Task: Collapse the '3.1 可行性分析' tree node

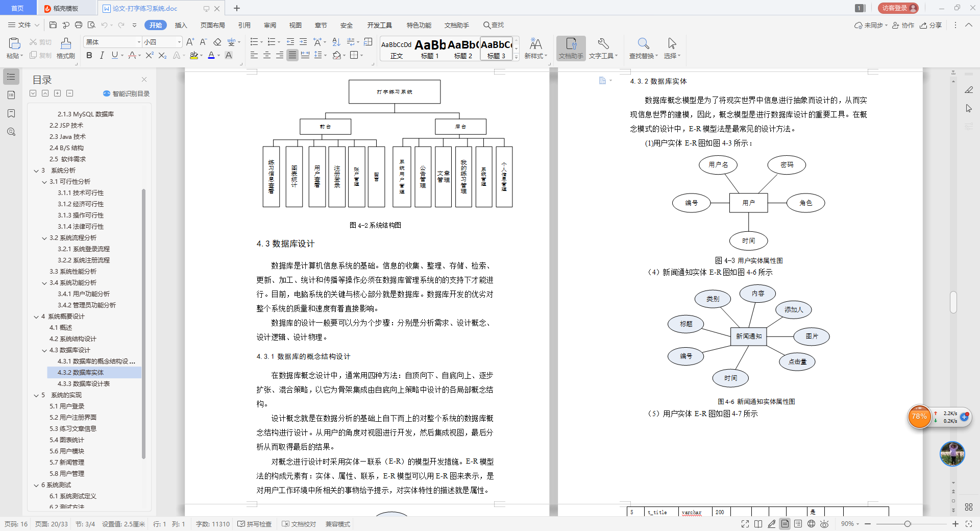Action: tap(44, 182)
